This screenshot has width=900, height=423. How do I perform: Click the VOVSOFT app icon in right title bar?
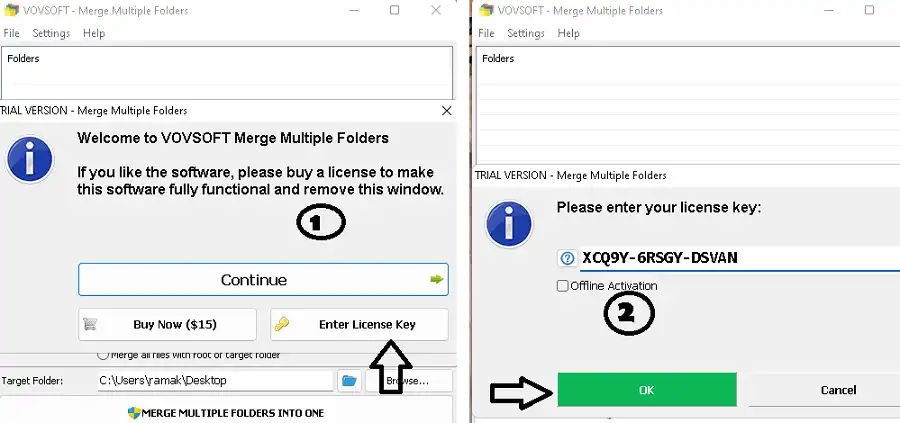[x=487, y=10]
